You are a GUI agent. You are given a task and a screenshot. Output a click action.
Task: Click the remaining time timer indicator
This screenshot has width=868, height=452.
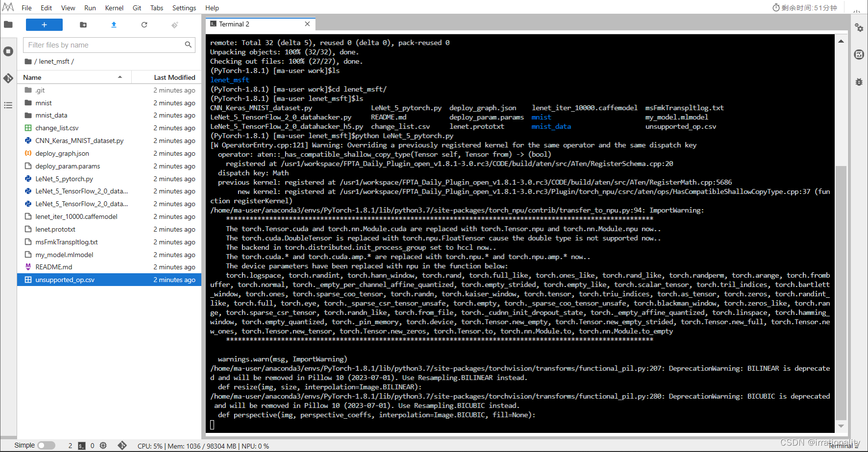point(805,8)
